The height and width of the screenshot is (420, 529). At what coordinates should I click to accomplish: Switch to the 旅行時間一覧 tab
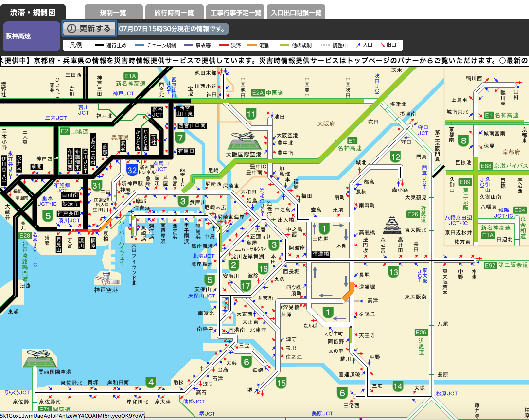pyautogui.click(x=174, y=12)
